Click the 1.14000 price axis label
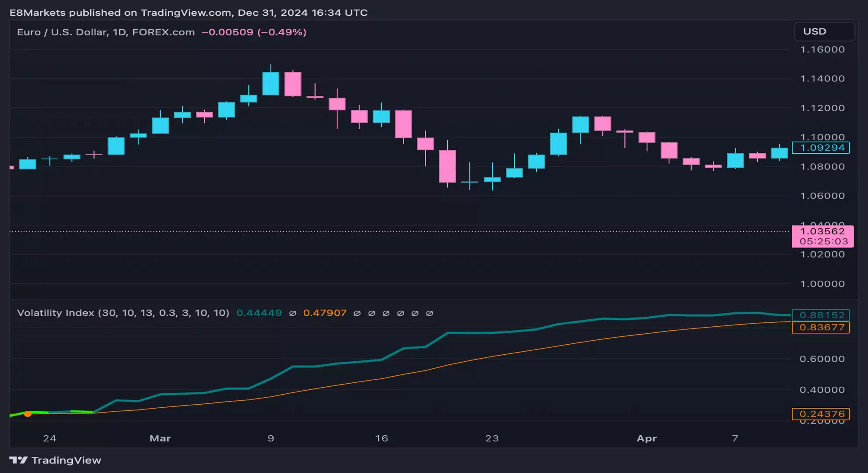868x473 pixels. [x=822, y=78]
